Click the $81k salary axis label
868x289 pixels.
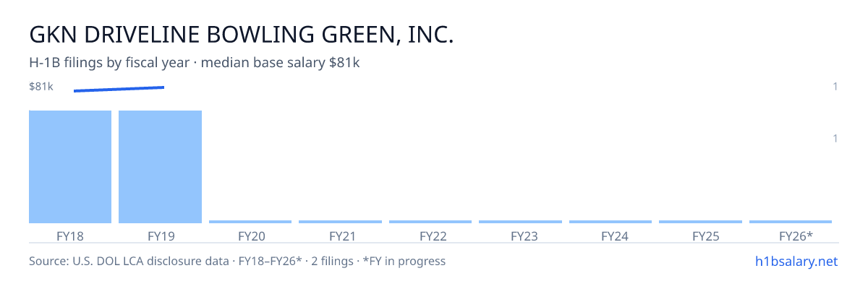41,87
